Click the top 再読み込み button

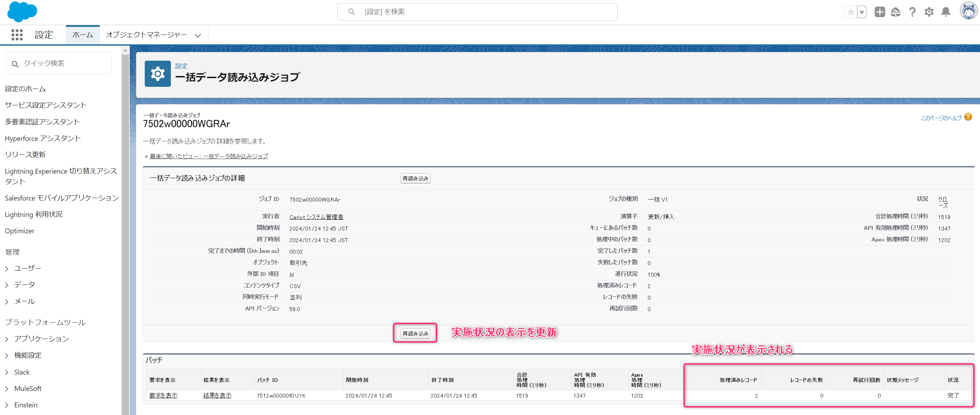[415, 179]
